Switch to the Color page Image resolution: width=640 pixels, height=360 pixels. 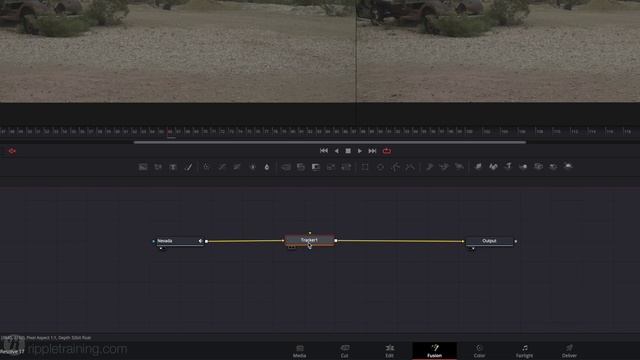click(479, 351)
